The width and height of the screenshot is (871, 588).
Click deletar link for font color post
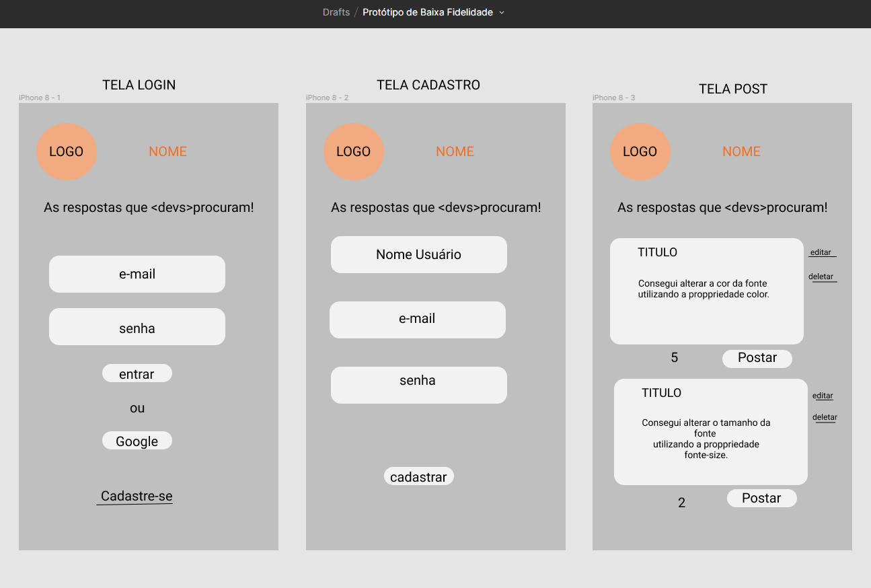pyautogui.click(x=823, y=277)
